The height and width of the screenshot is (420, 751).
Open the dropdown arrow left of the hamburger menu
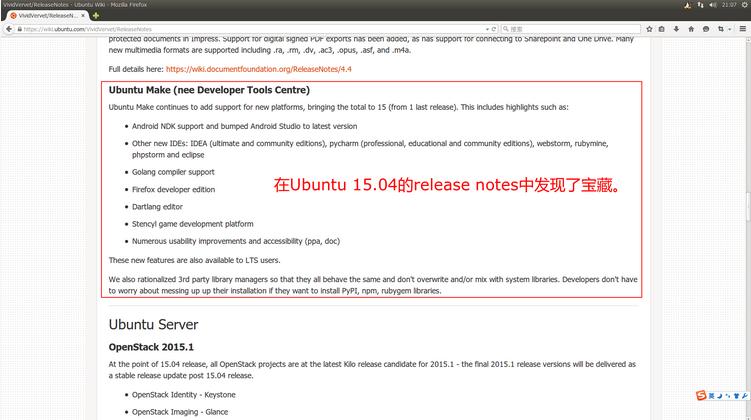729,29
